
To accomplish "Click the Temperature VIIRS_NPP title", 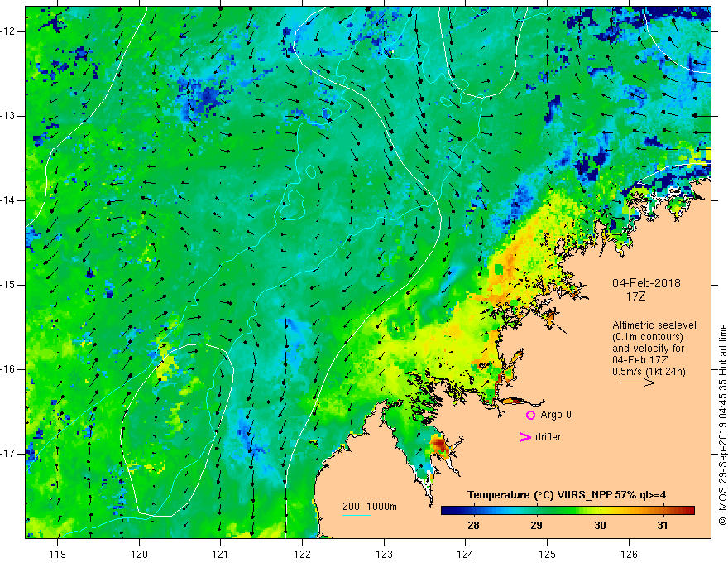I will coord(567,495).
